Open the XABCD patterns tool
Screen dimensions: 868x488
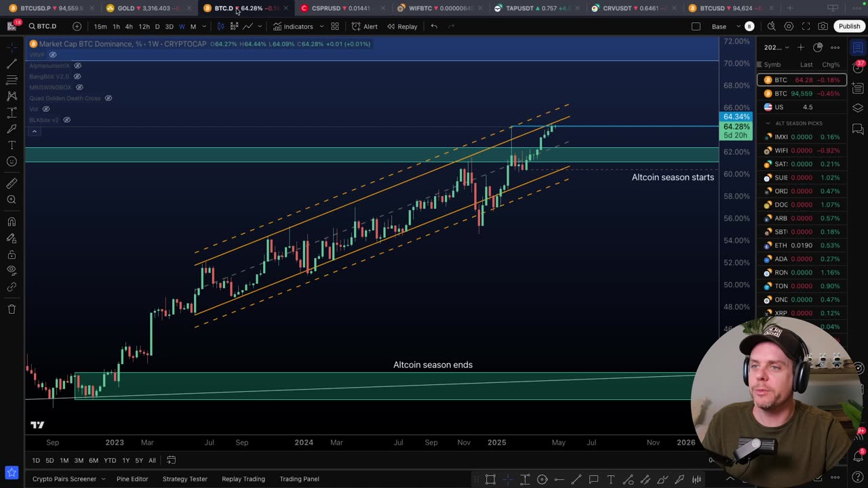point(12,96)
